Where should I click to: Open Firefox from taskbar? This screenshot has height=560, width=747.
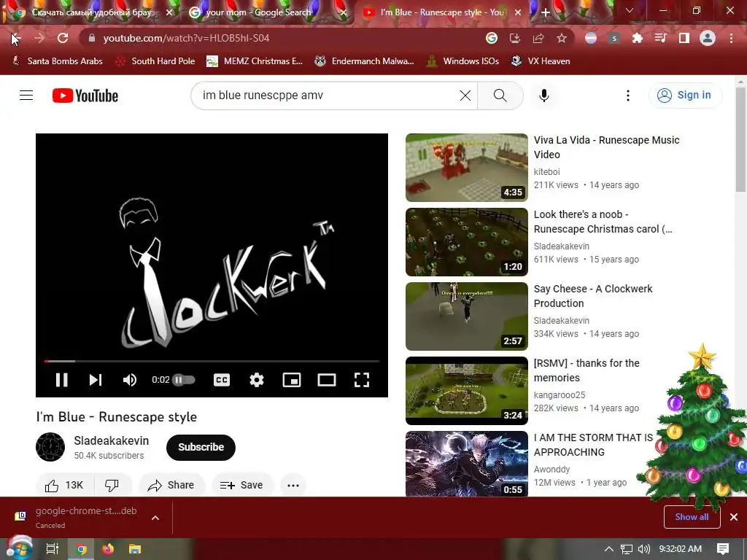click(108, 549)
